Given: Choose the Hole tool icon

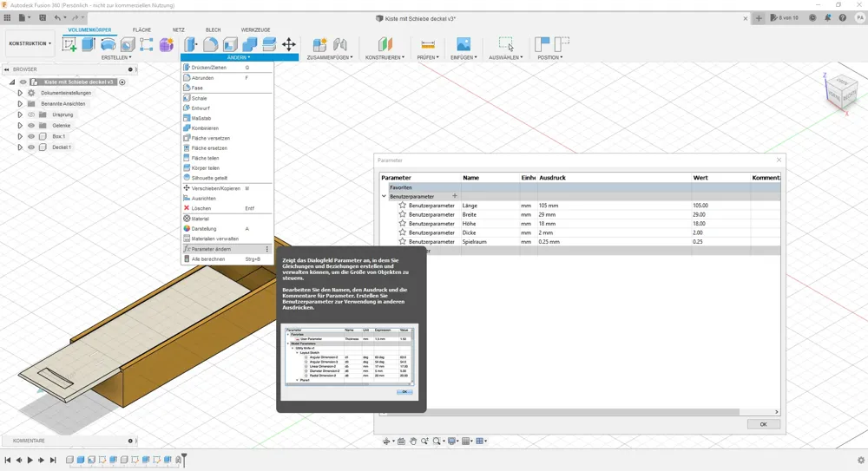Looking at the screenshot, I should click(128, 44).
